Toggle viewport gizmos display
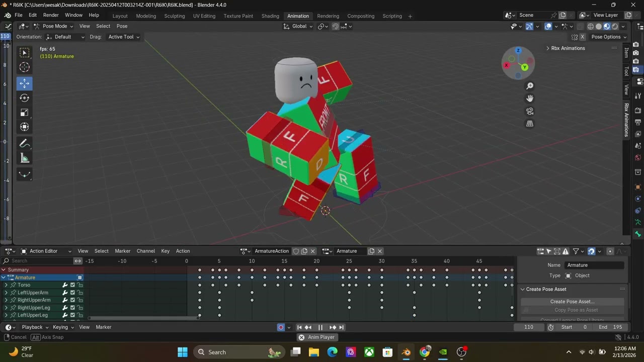The image size is (644, 362). click(529, 26)
